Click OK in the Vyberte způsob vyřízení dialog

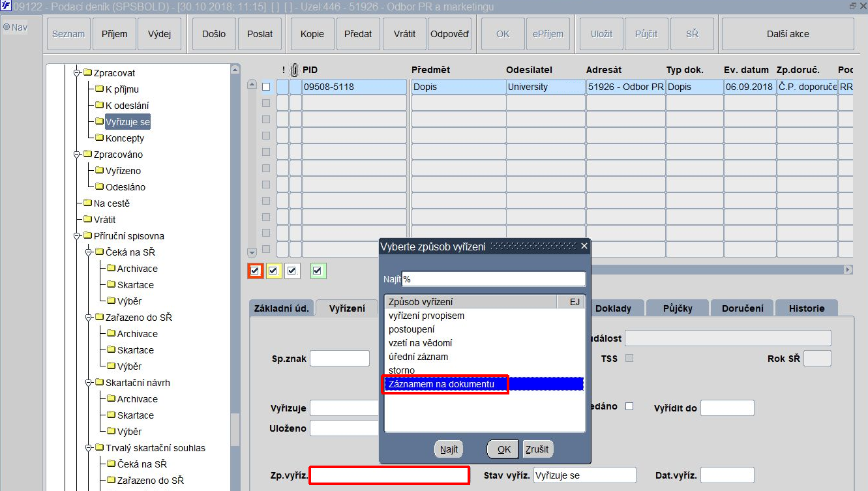[x=503, y=449]
